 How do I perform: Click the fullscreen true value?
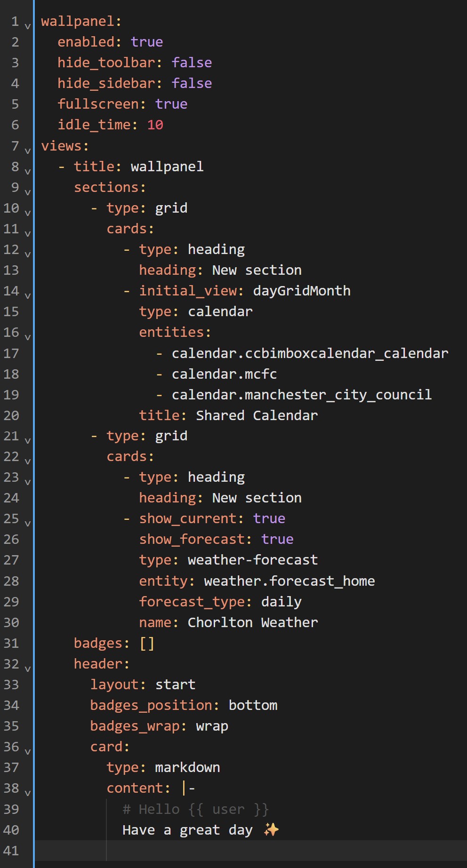171,104
